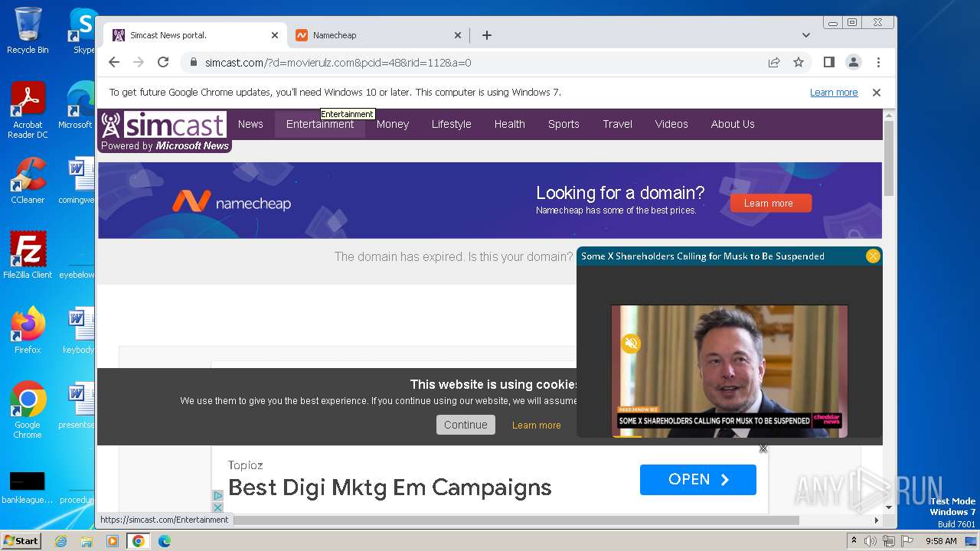Open the network icon in the system tray
This screenshot has width=980, height=551.
coord(889,541)
